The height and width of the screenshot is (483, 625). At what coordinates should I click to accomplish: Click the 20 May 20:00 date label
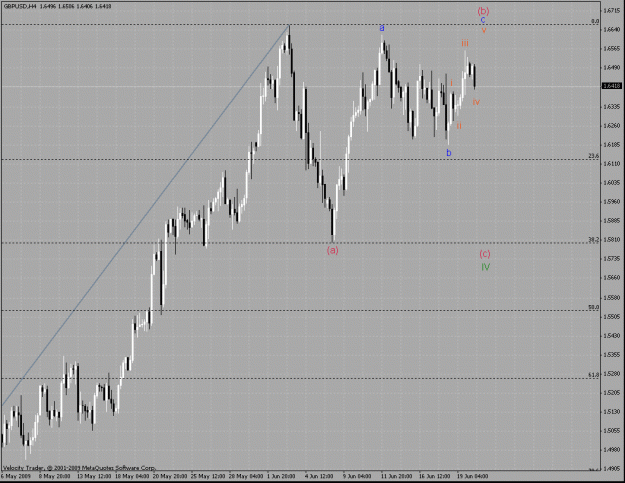[x=170, y=476]
